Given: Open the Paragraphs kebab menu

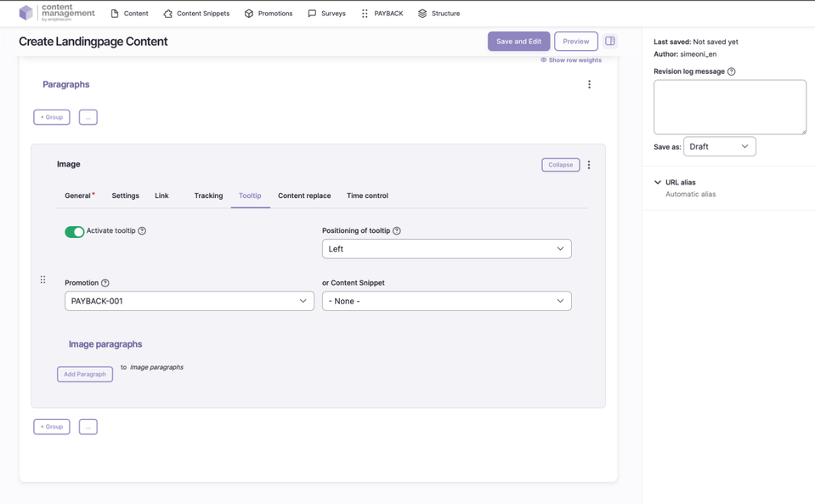Looking at the screenshot, I should [x=589, y=83].
